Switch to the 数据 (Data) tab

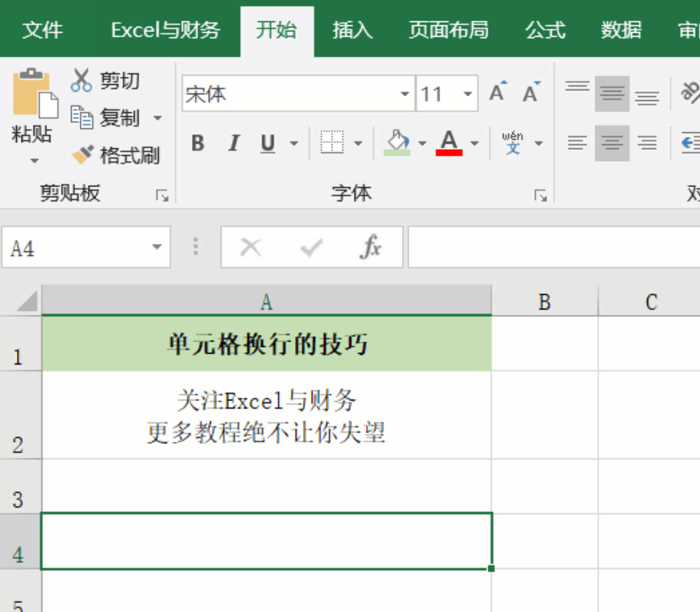click(621, 31)
